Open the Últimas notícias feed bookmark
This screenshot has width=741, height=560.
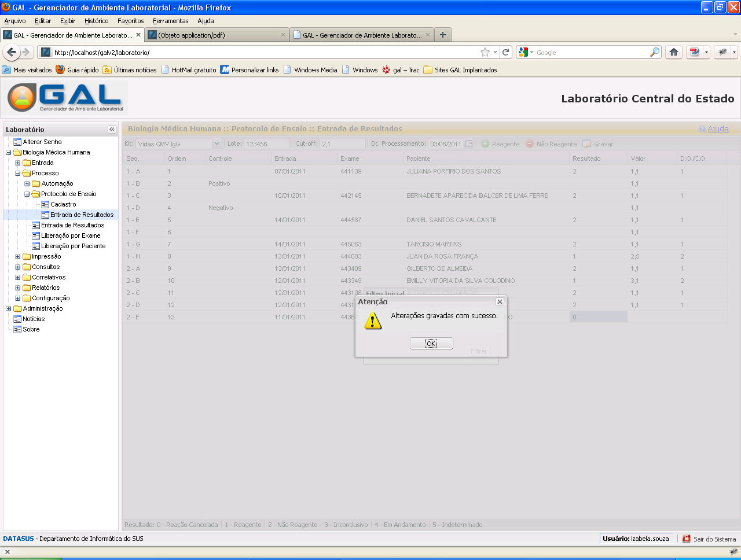coord(130,70)
